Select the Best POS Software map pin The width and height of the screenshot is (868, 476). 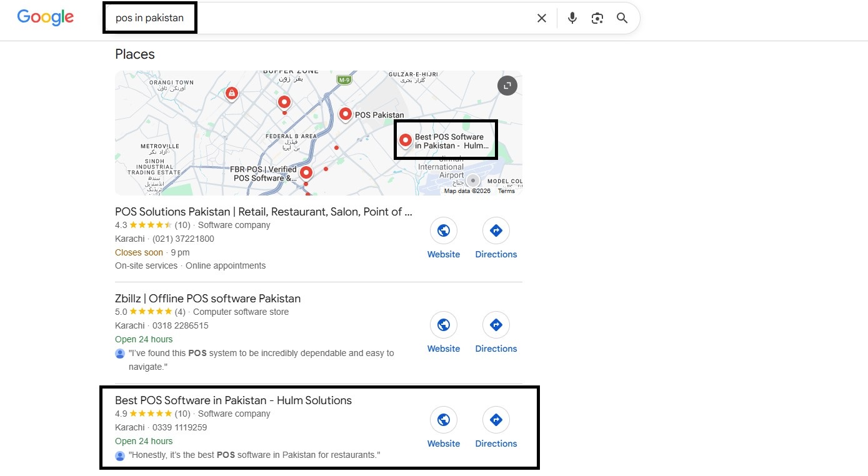pos(405,141)
